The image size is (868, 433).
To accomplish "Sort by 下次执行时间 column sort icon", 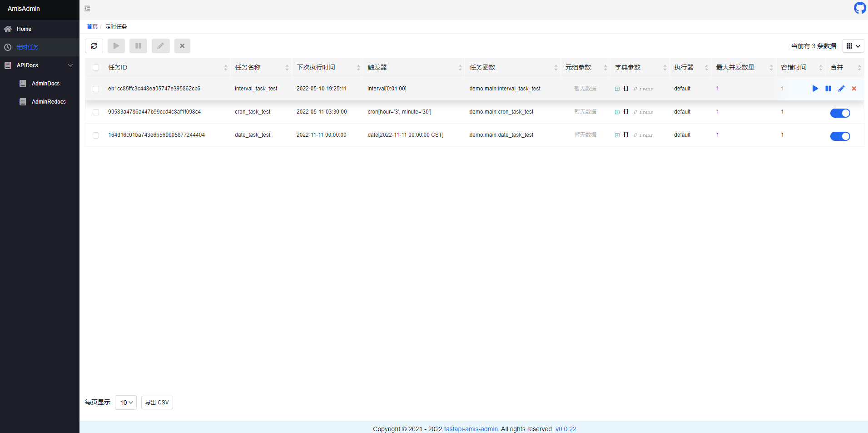I will coord(358,68).
